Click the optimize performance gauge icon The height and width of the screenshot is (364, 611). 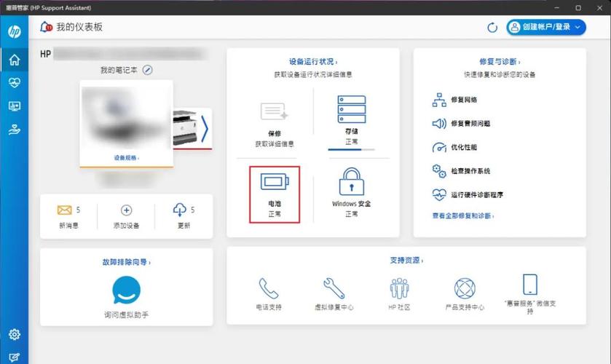(439, 147)
